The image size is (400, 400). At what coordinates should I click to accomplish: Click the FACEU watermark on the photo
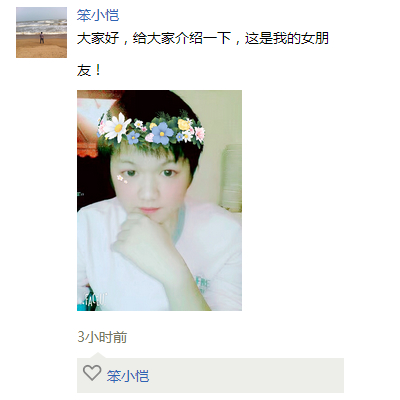pos(92,299)
